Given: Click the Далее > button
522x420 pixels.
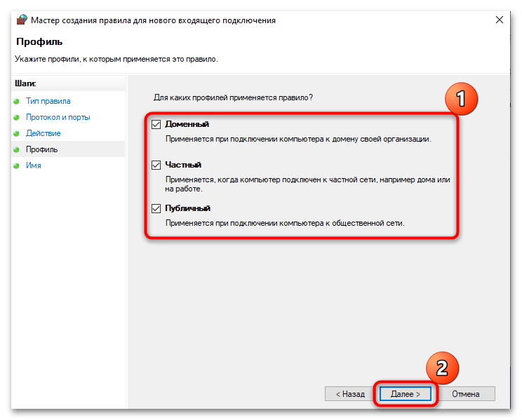Looking at the screenshot, I should (405, 394).
